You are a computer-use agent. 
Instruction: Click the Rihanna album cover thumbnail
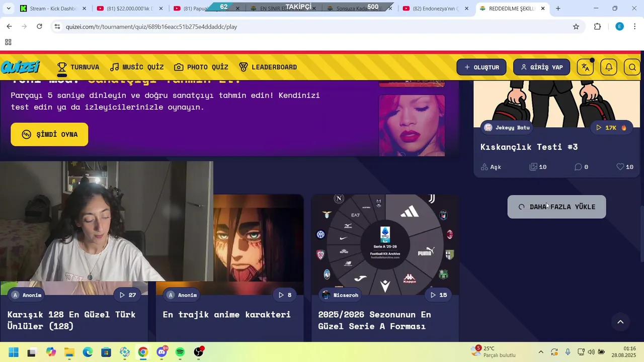click(x=412, y=125)
